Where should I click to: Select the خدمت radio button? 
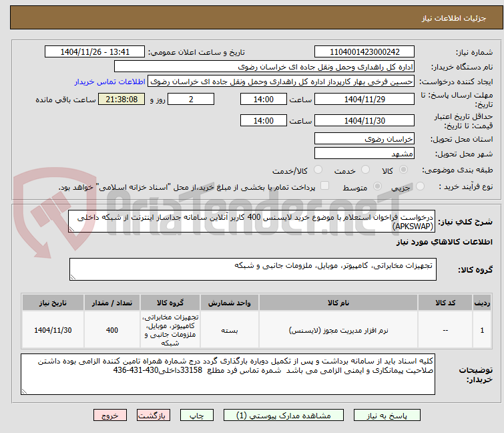pos(365,170)
